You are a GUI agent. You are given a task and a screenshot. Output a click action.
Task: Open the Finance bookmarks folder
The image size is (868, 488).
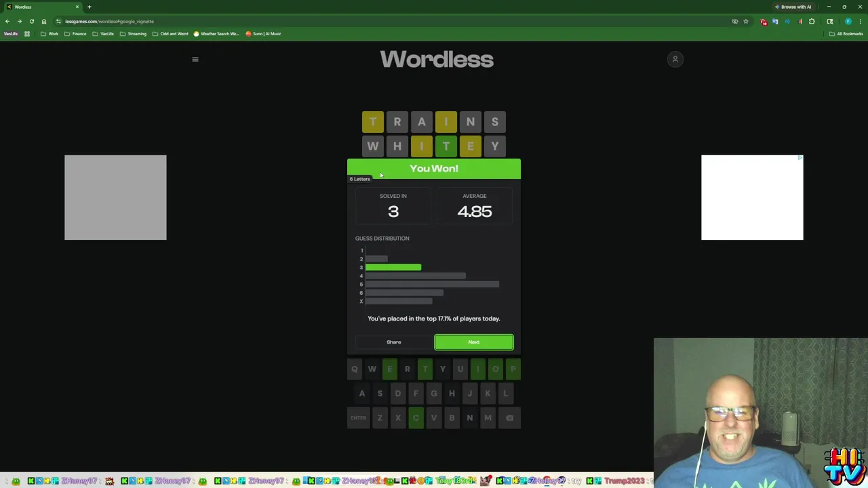point(75,34)
